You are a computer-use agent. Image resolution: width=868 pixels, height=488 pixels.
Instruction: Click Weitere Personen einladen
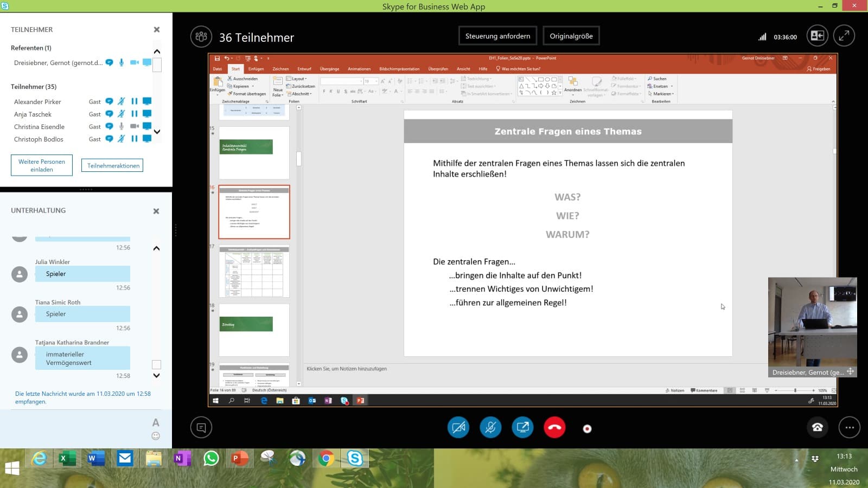coord(42,165)
